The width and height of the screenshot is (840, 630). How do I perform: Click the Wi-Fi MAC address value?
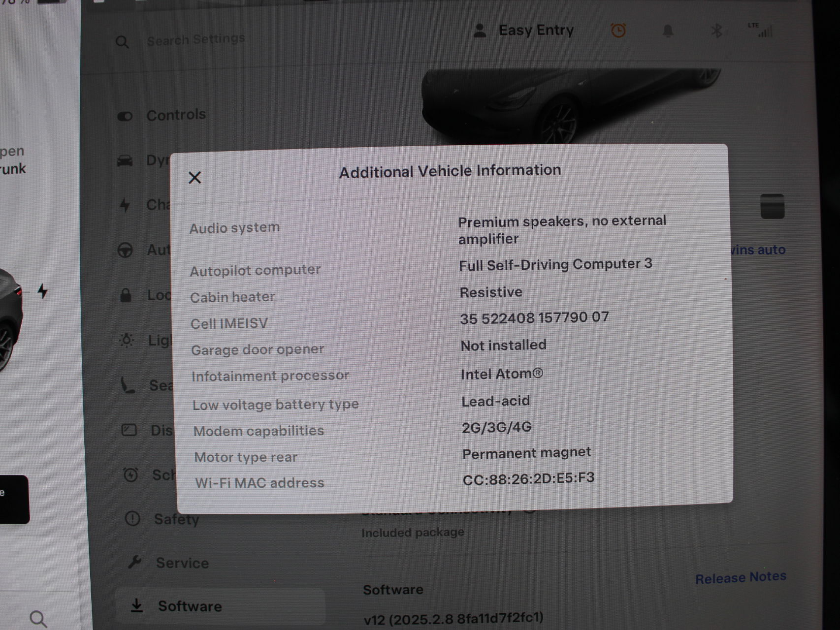528,479
